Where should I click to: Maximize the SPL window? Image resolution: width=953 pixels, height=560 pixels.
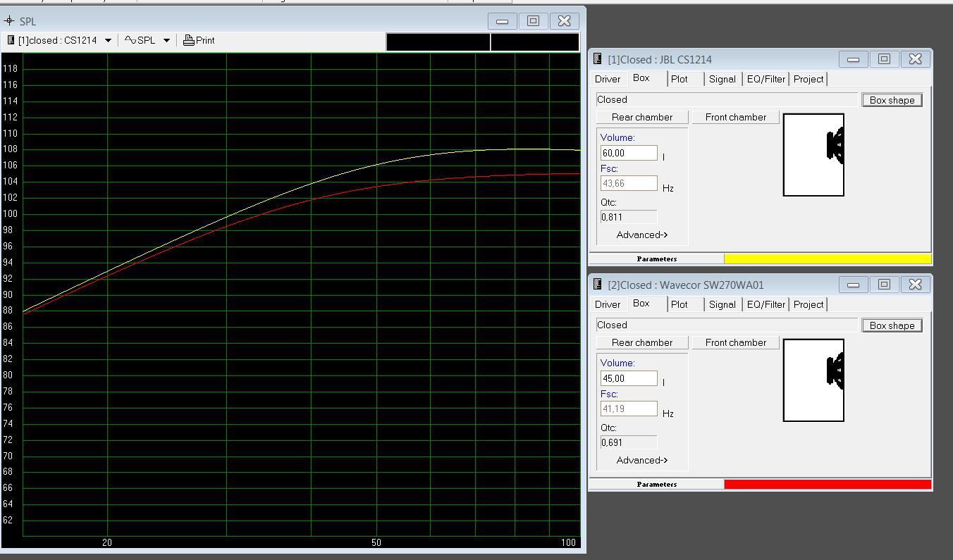(533, 21)
